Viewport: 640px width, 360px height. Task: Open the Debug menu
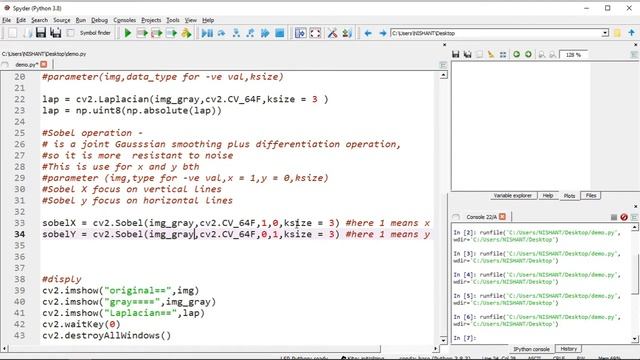click(x=99, y=20)
